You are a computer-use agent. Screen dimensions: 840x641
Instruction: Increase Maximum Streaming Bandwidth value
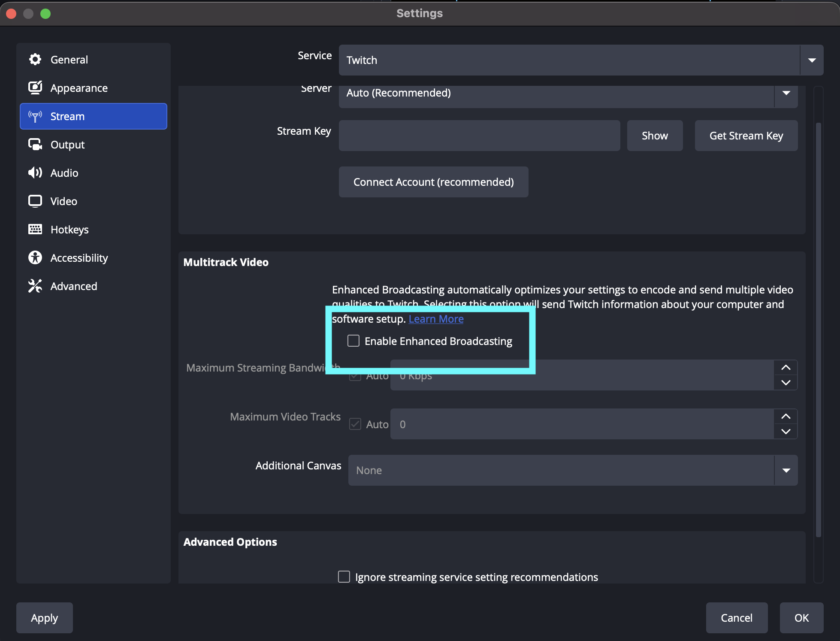(x=786, y=368)
